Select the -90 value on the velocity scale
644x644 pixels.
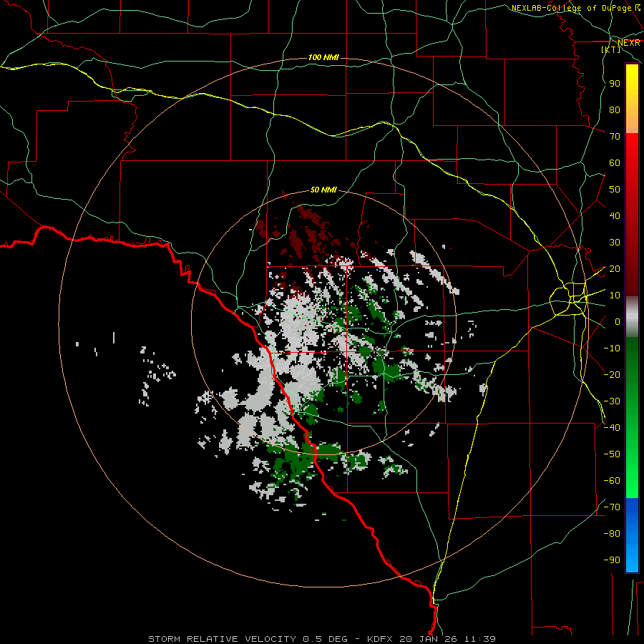tap(612, 560)
